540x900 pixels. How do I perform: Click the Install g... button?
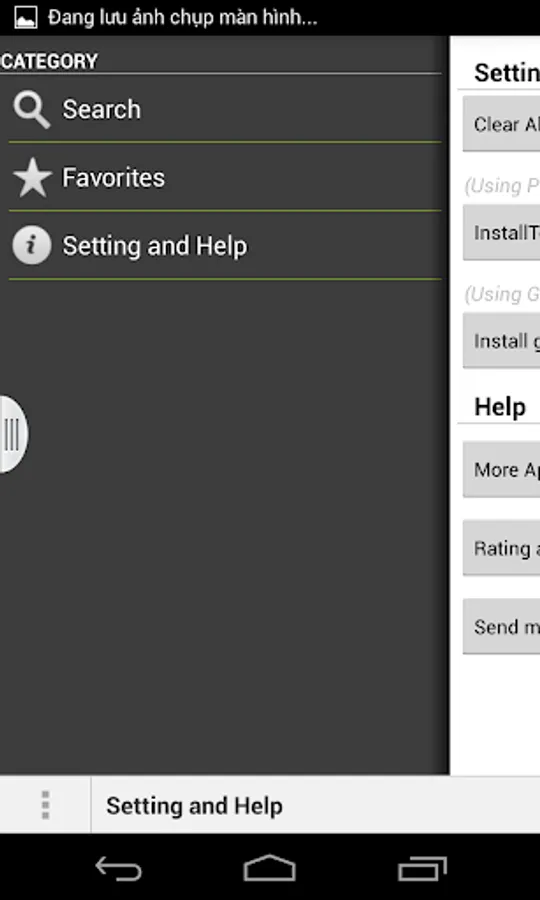[501, 341]
